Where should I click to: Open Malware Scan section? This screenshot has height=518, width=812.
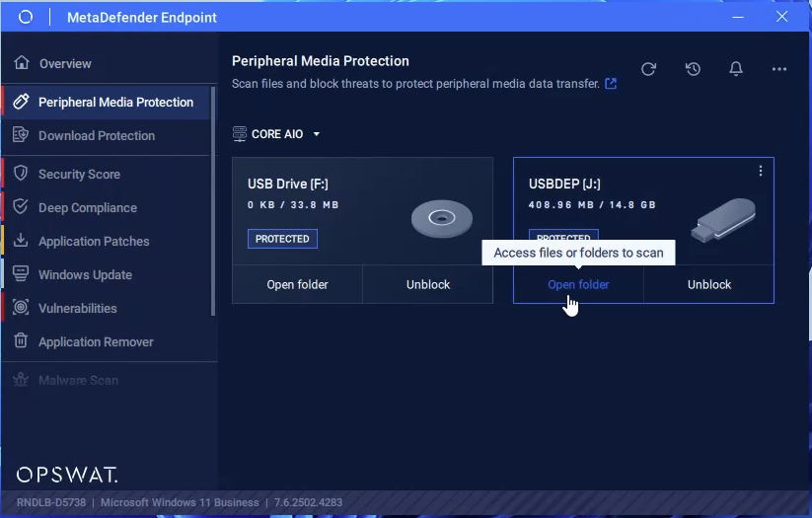pos(78,380)
